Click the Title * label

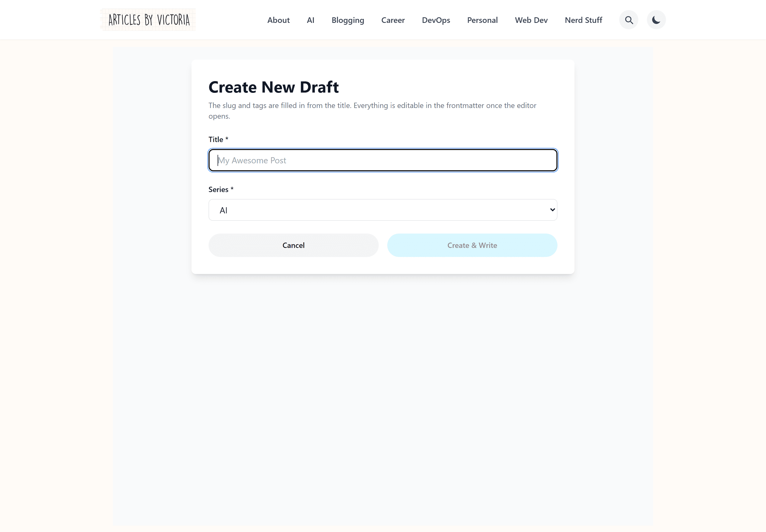pos(218,139)
